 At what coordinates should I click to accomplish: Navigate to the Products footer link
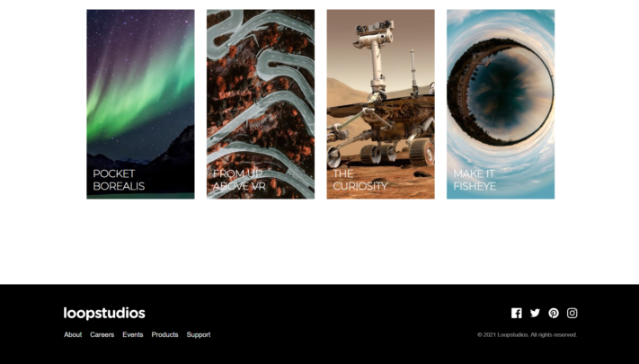click(x=164, y=334)
